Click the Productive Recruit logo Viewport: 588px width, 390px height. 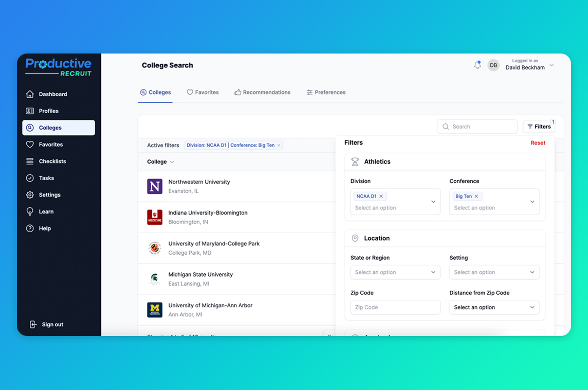click(x=59, y=67)
